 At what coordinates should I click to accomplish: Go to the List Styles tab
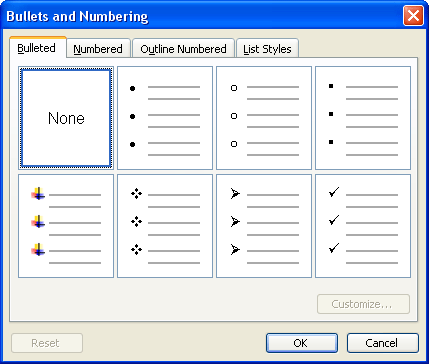pos(267,49)
